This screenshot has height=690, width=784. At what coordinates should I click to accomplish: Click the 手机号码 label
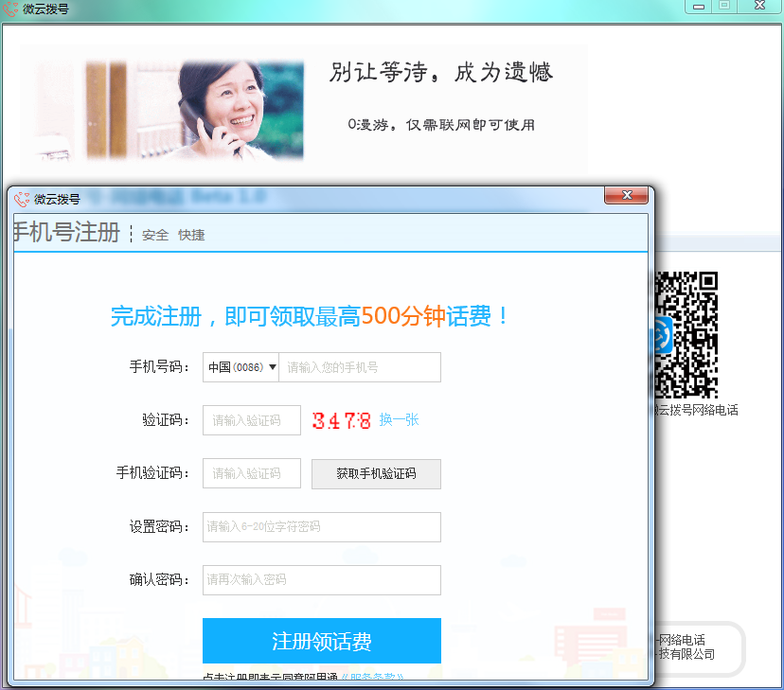tap(159, 366)
